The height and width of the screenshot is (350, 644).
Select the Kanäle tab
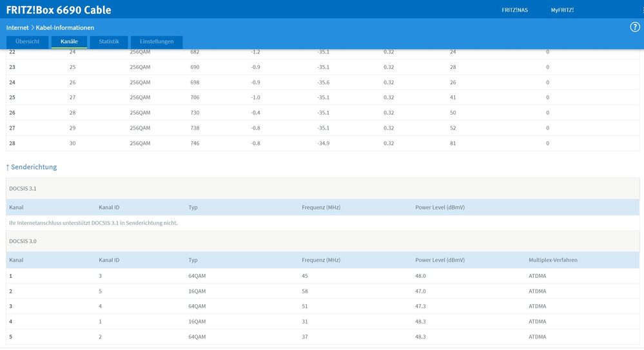click(x=69, y=42)
